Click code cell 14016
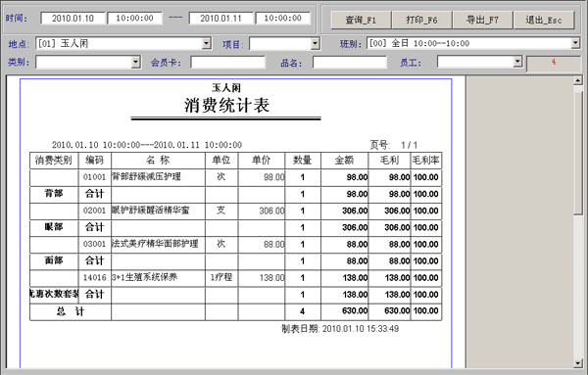588x375 pixels. tap(94, 278)
